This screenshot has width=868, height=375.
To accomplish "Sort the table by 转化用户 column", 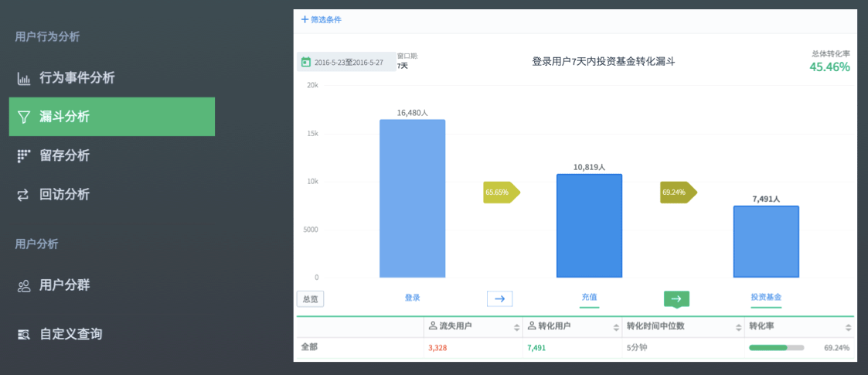I will pos(616,327).
